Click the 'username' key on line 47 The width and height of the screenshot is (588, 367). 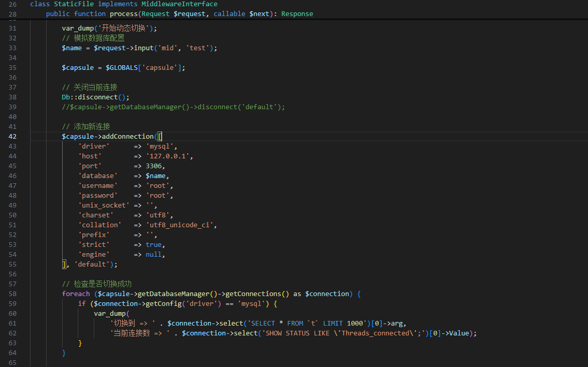(98, 185)
